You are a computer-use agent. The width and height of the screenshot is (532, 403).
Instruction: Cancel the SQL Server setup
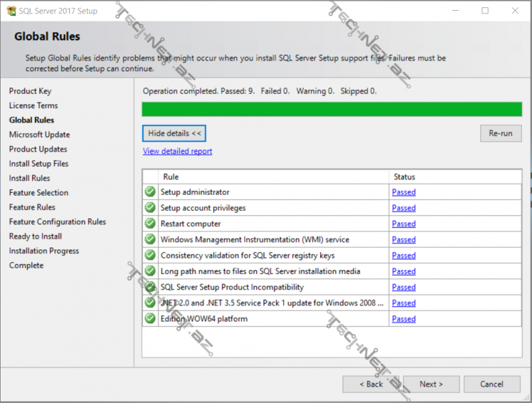pos(492,384)
